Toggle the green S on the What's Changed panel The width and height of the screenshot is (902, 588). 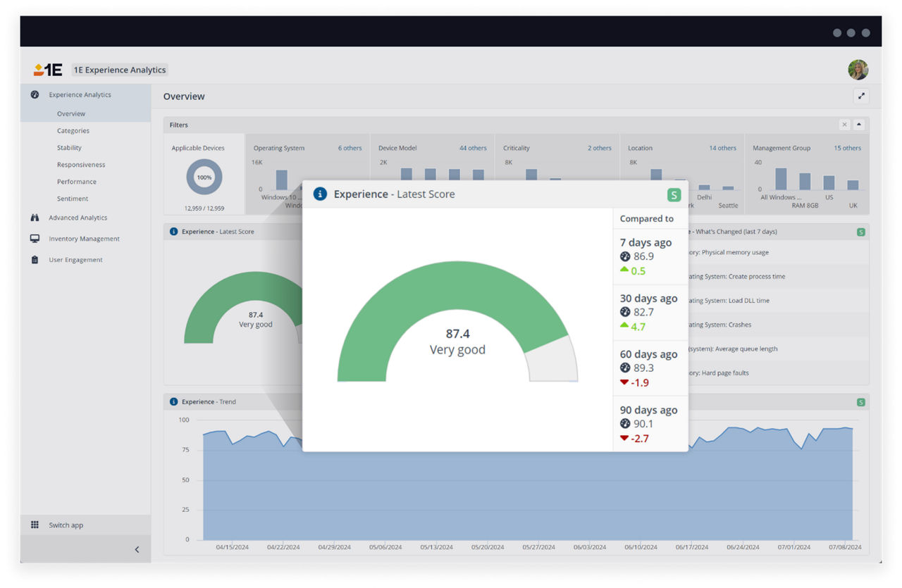[860, 231]
